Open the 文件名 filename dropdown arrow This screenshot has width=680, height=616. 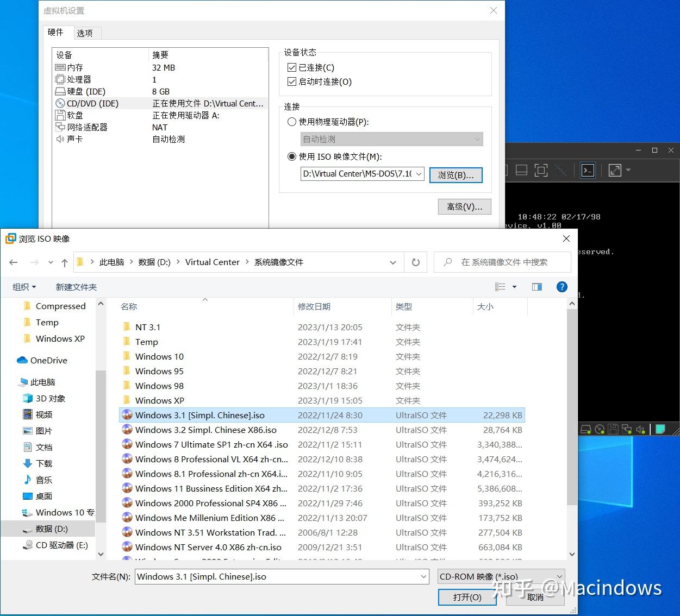click(x=423, y=576)
